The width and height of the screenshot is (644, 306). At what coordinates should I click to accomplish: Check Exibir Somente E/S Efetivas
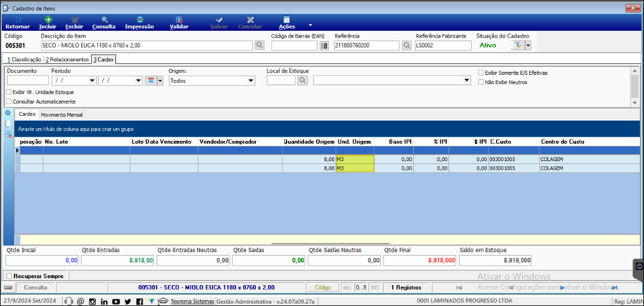(x=480, y=72)
